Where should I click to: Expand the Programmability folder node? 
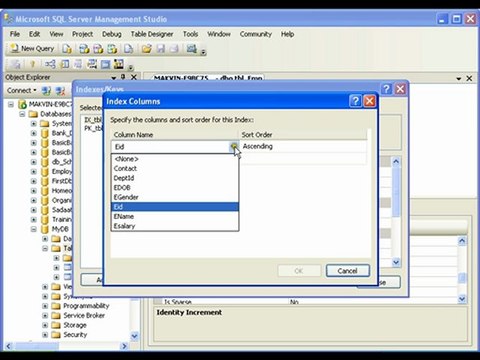click(x=45, y=306)
